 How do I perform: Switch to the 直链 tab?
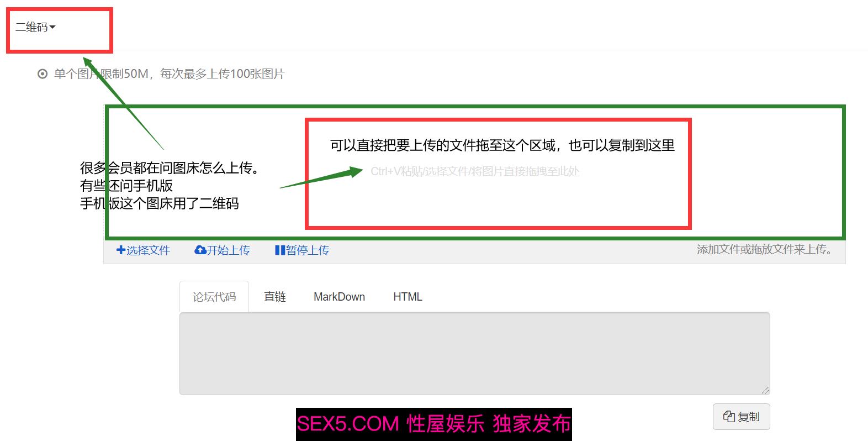click(275, 297)
